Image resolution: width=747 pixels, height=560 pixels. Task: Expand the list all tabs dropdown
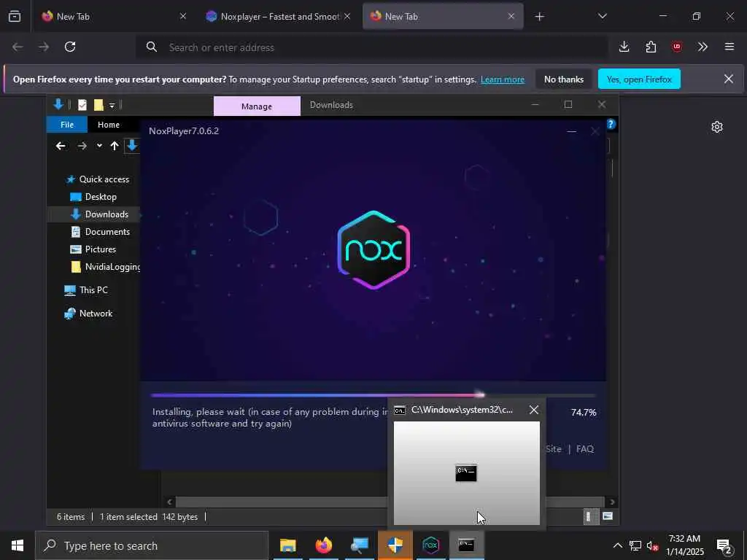pos(603,16)
